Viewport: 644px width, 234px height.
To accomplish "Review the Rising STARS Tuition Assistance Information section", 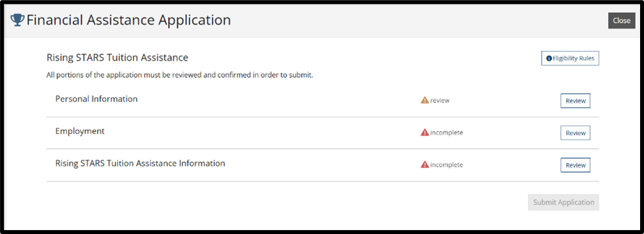I will [x=575, y=165].
